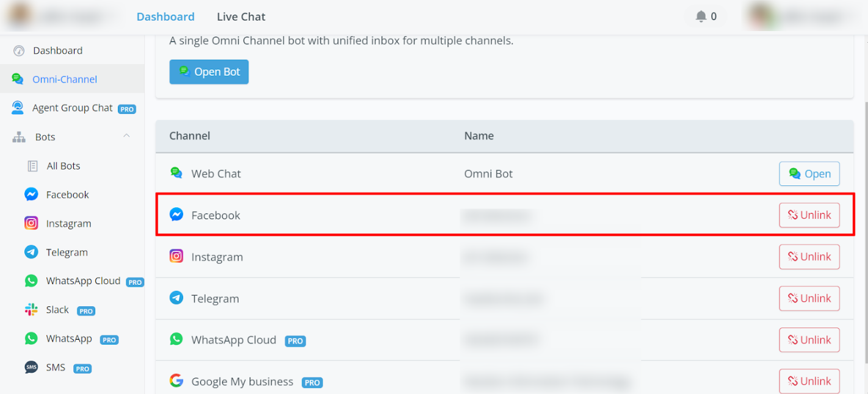Click Google My business channel icon
Image resolution: width=868 pixels, height=394 pixels.
pyautogui.click(x=176, y=381)
